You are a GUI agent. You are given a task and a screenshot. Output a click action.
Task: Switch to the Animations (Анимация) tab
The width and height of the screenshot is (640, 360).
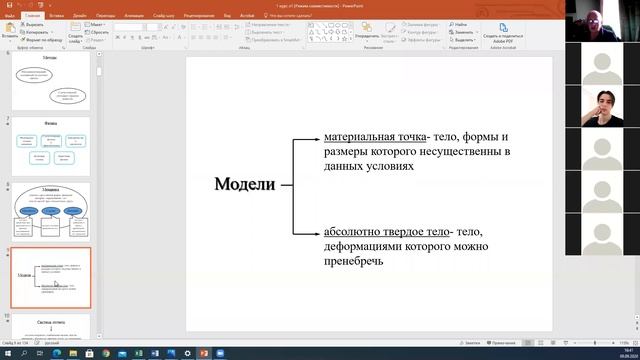coord(134,16)
